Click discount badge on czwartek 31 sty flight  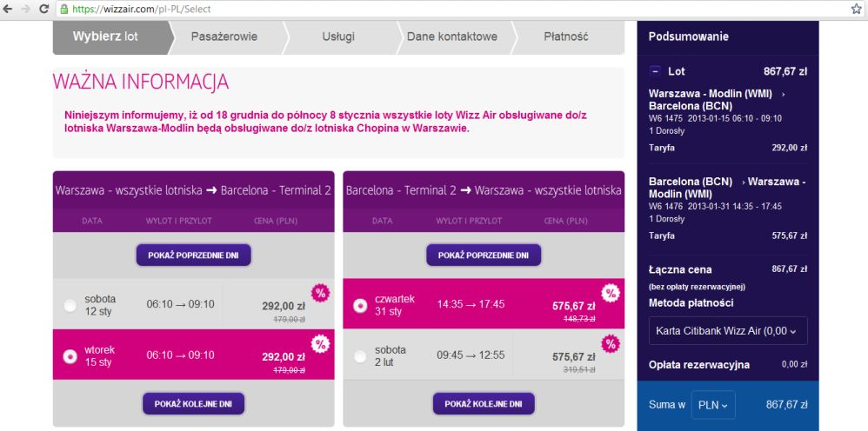coord(610,293)
